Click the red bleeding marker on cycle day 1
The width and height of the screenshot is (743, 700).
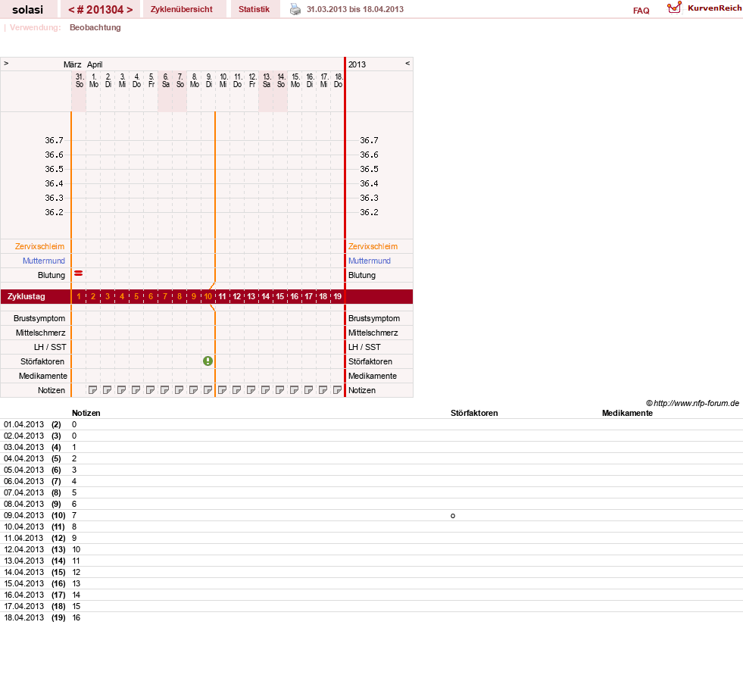pyautogui.click(x=79, y=273)
